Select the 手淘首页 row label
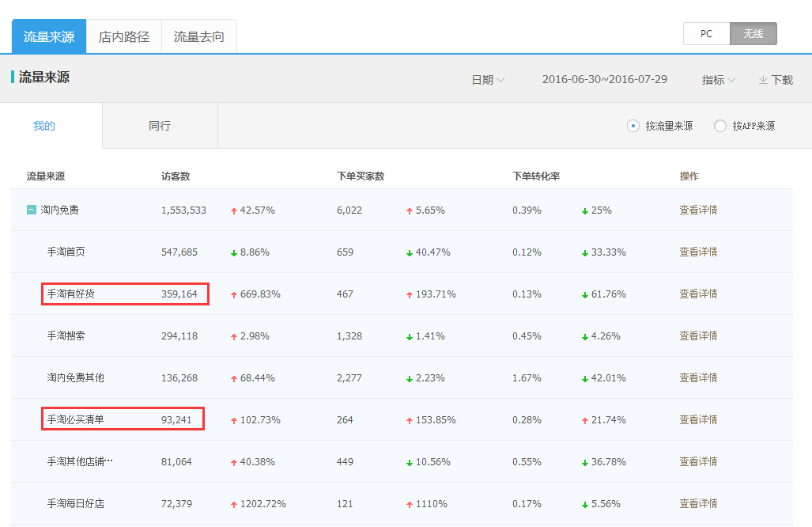 click(x=66, y=252)
